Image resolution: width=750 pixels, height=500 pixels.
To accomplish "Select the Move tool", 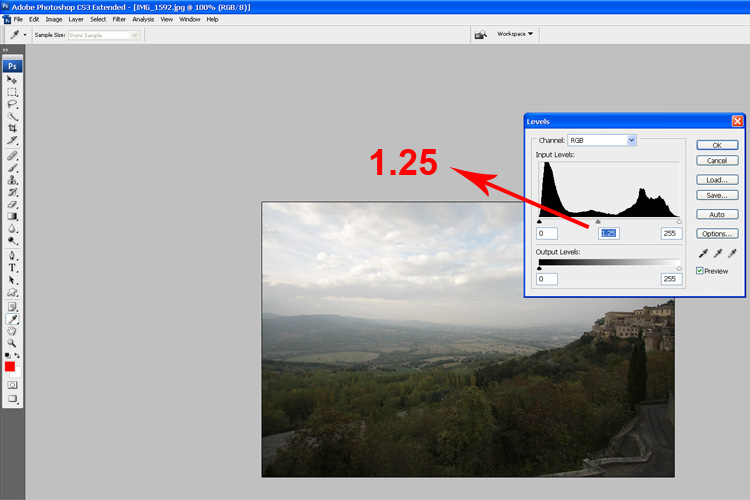I will [x=12, y=79].
